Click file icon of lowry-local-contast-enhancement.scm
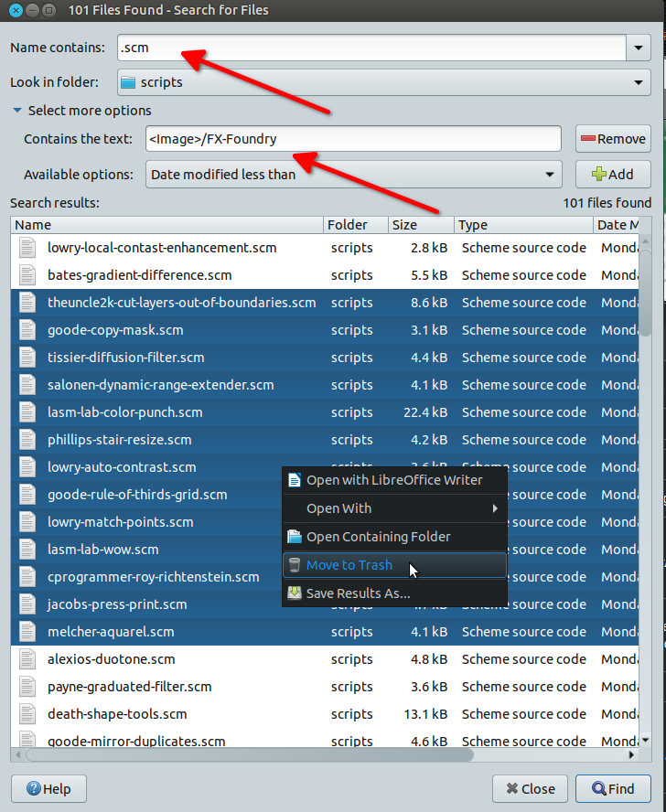 [27, 248]
